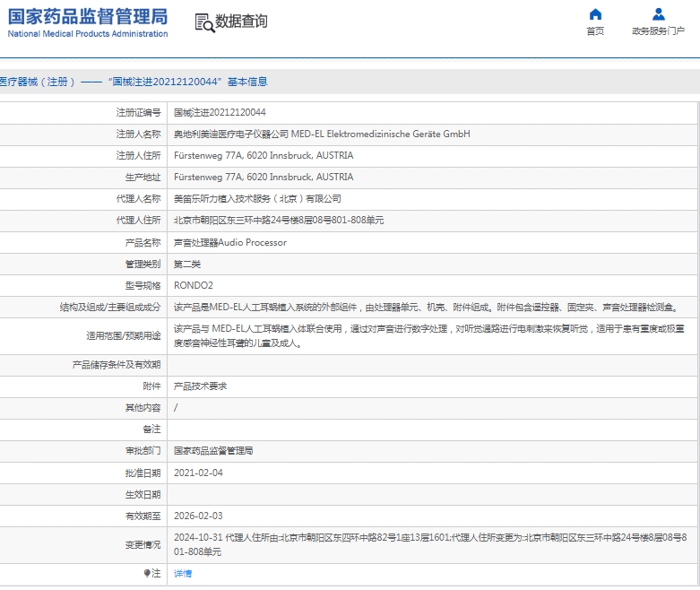700x590 pixels.
Task: Click attachment value 产品技术要求
Action: (200, 386)
